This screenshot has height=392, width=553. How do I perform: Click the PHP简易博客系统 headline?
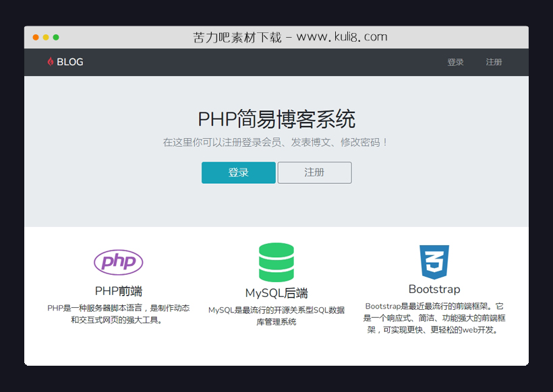pyautogui.click(x=276, y=119)
